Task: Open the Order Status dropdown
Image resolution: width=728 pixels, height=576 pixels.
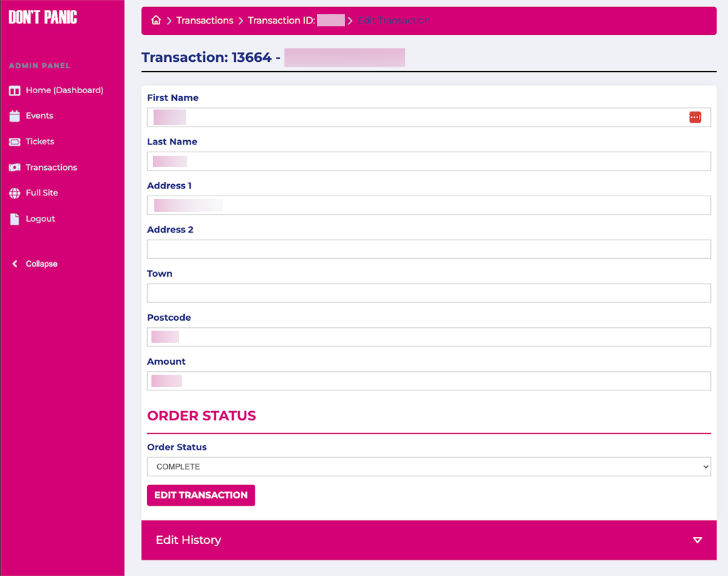Action: tap(429, 466)
